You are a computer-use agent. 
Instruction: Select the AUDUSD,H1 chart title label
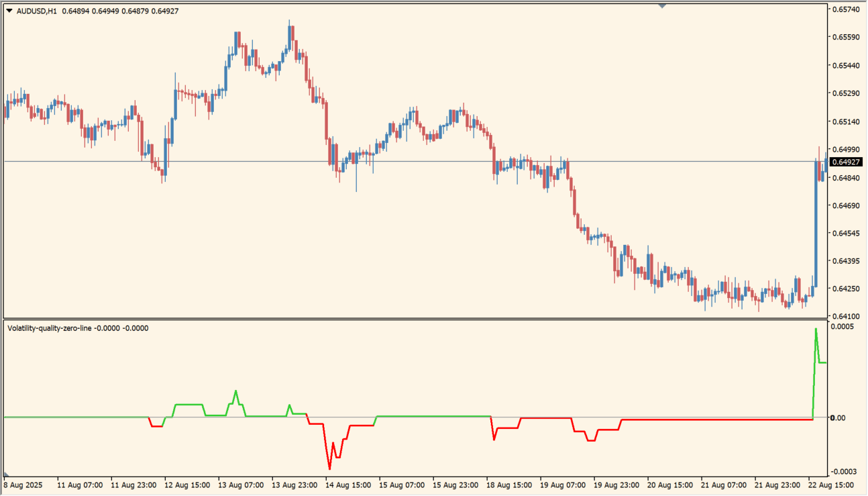pos(38,10)
